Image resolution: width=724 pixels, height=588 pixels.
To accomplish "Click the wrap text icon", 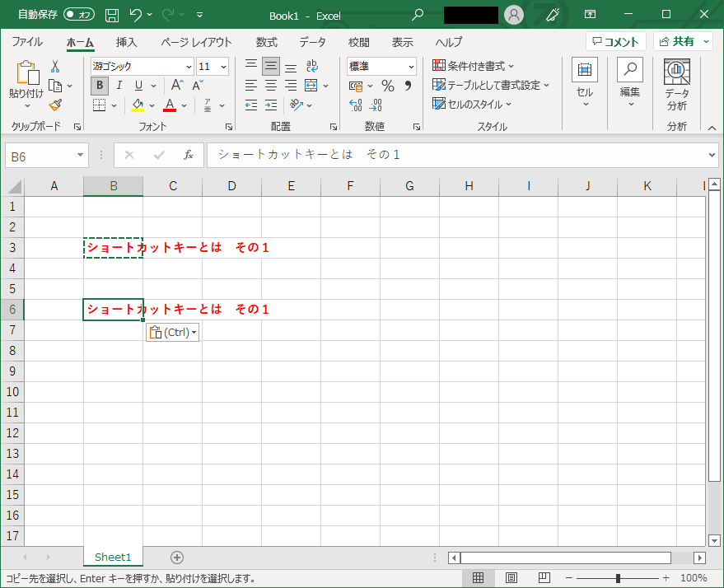I will coord(312,66).
